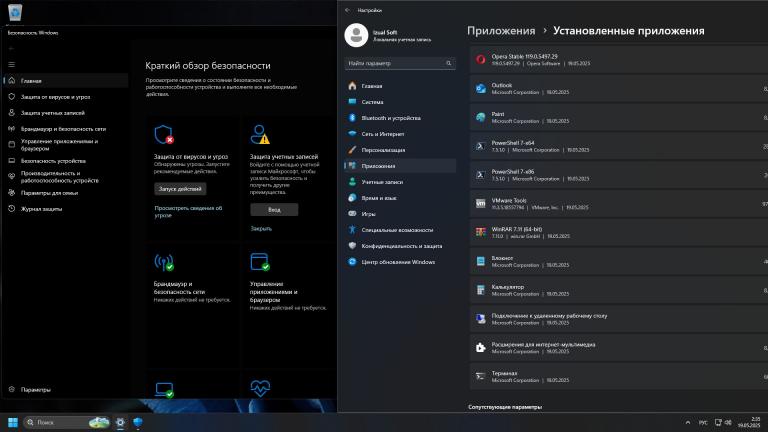Open Учетные записи in Settings navigation

pyautogui.click(x=400, y=182)
